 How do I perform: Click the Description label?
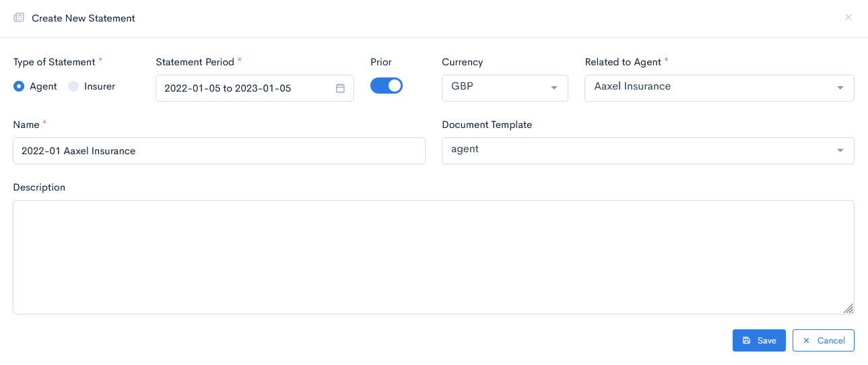(x=39, y=187)
